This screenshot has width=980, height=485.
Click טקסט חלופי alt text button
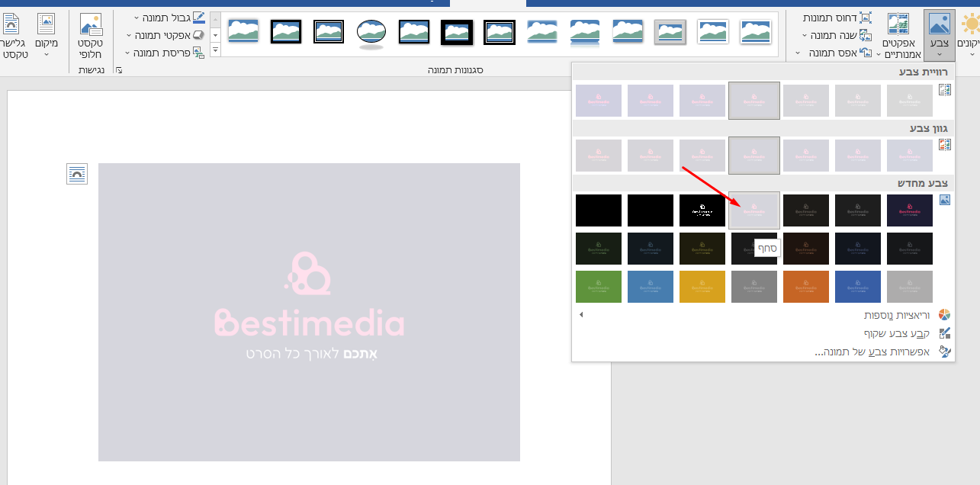point(92,35)
